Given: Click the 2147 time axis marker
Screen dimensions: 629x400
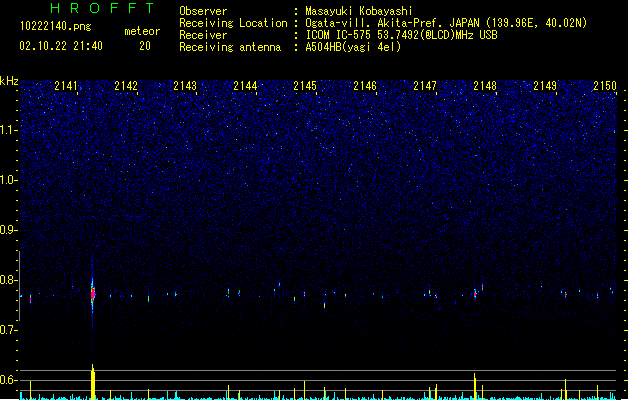Looking at the screenshot, I should pos(425,86).
